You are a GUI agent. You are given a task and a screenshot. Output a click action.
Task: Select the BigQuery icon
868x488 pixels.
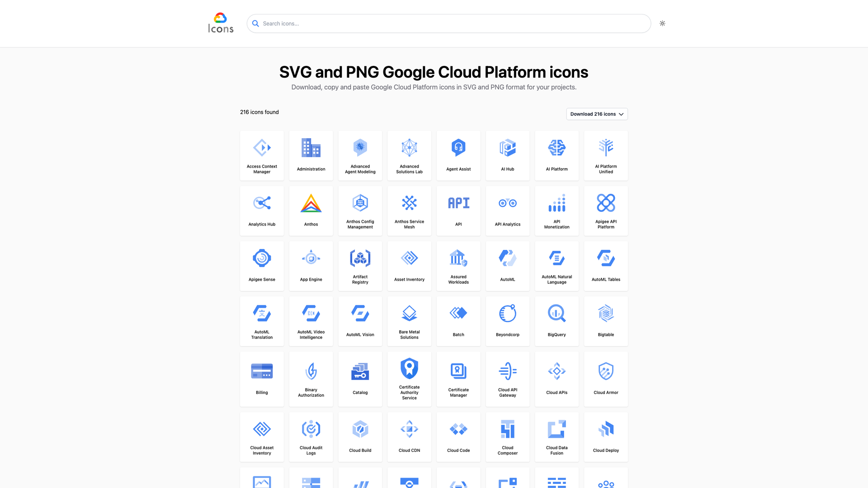click(557, 313)
